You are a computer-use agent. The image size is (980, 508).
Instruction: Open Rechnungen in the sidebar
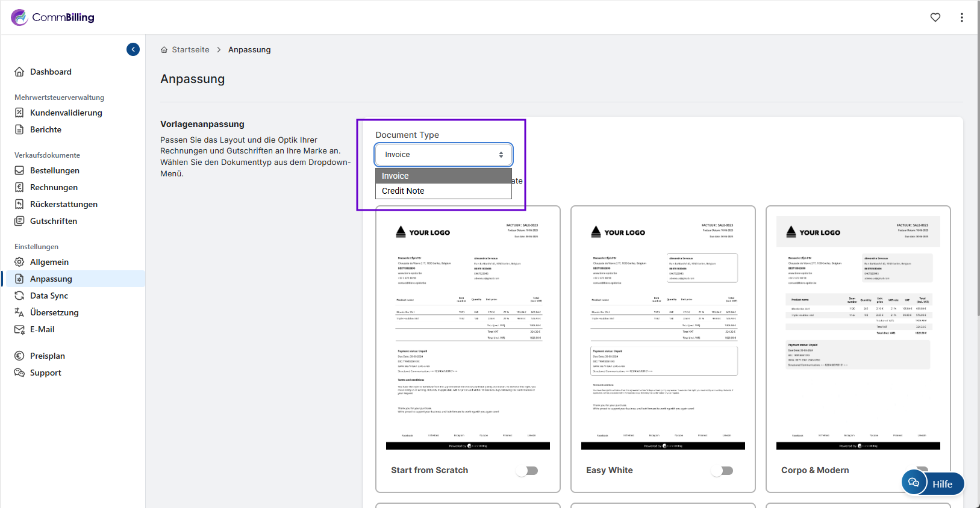(x=54, y=187)
